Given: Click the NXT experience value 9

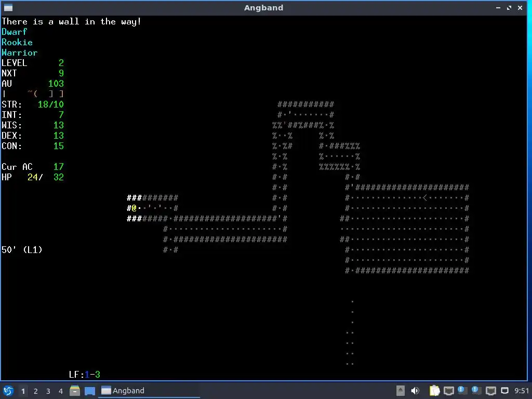Looking at the screenshot, I should pos(61,73).
